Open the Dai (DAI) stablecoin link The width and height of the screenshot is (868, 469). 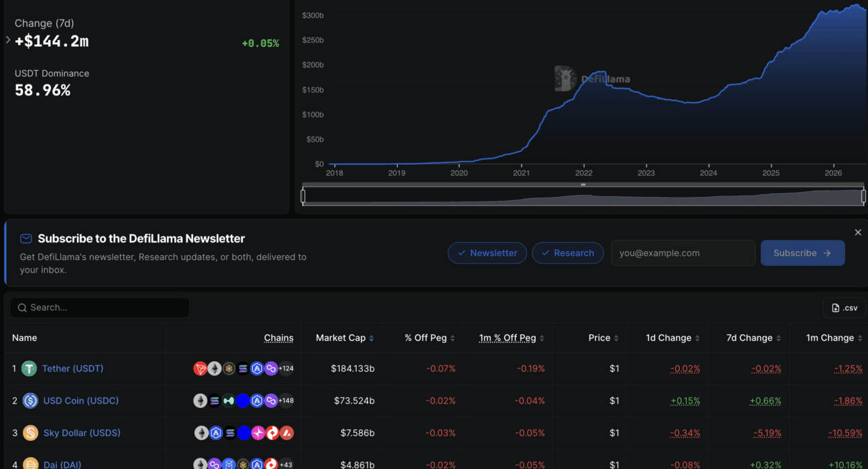coord(62,464)
